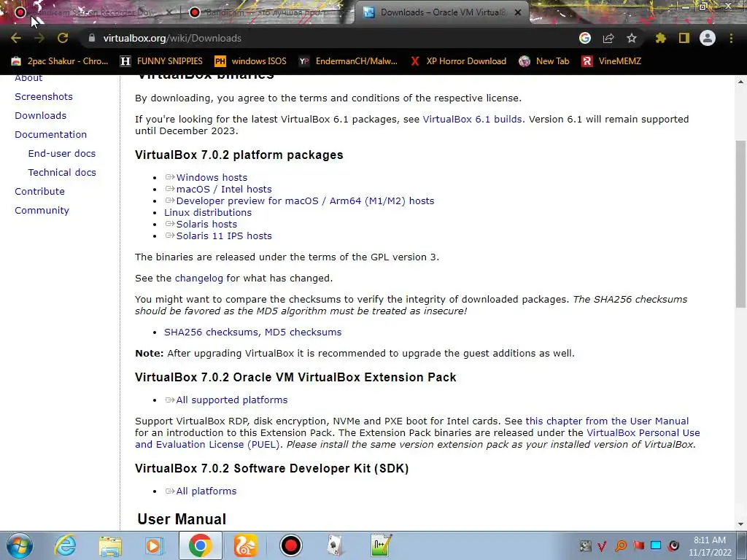Open the Documentation sidebar link

point(50,135)
